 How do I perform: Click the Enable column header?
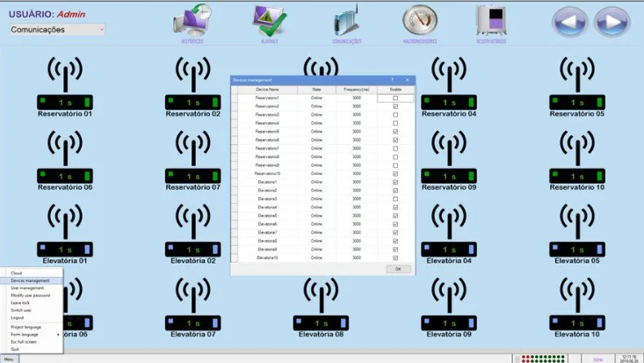[395, 90]
